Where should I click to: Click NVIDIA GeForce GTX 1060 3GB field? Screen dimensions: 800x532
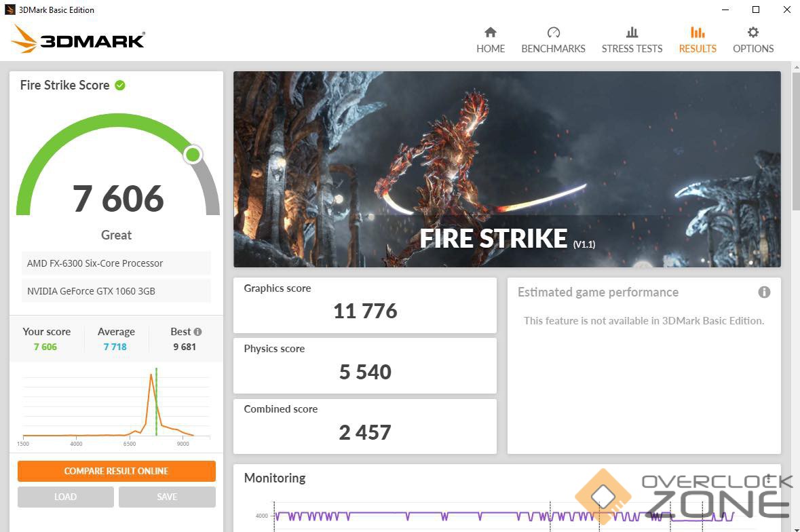(116, 290)
